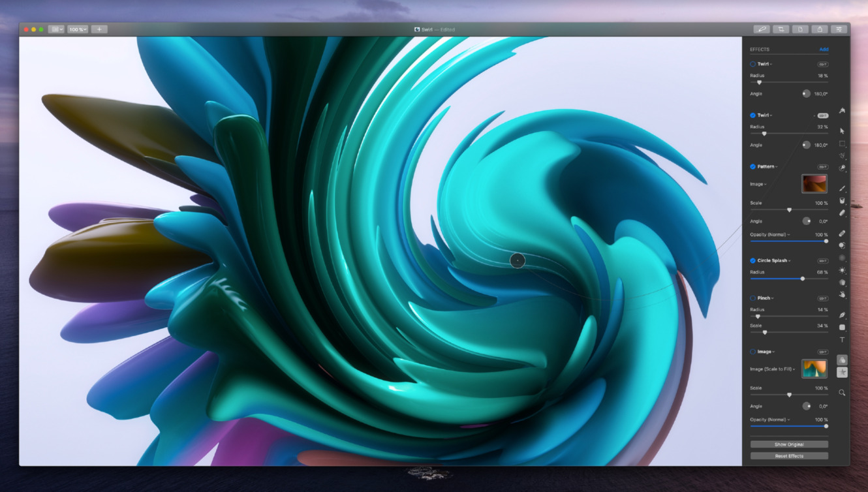Click the plus Add button in title bar
Screen dimensions: 868x492
click(x=99, y=29)
